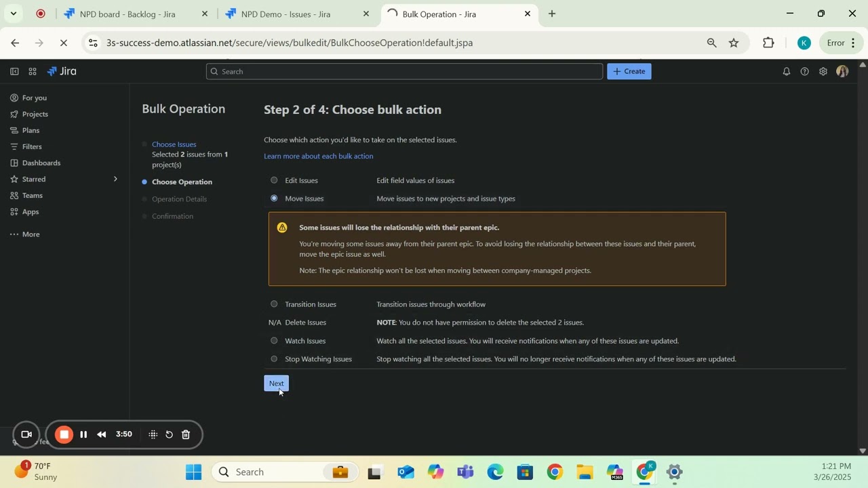The image size is (868, 488).
Task: Expand the More menu in sidebar
Action: (25, 235)
